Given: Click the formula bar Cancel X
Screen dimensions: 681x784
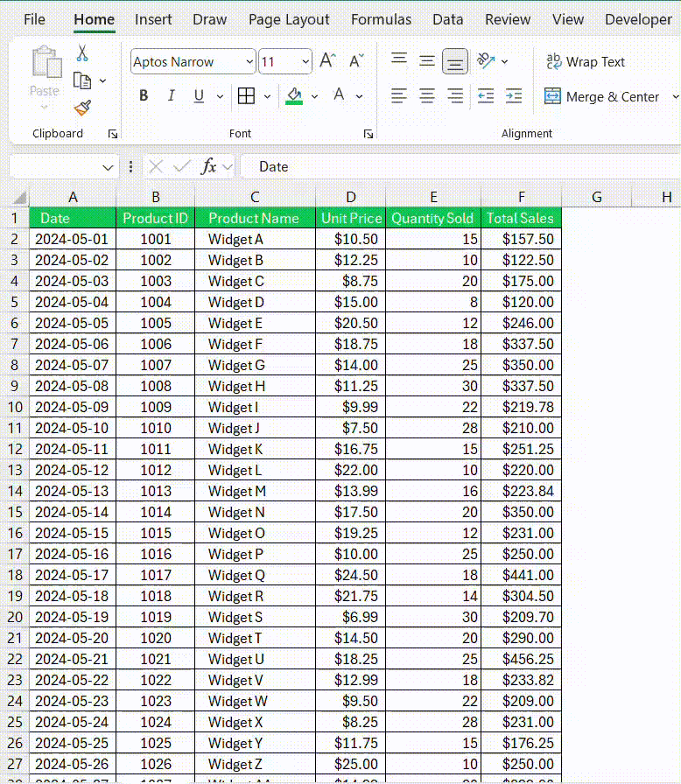Looking at the screenshot, I should click(156, 166).
